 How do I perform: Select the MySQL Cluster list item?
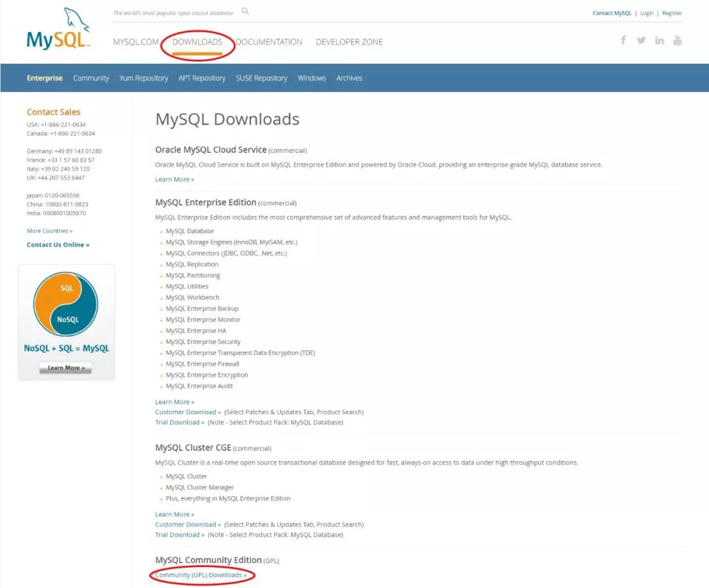pyautogui.click(x=186, y=476)
